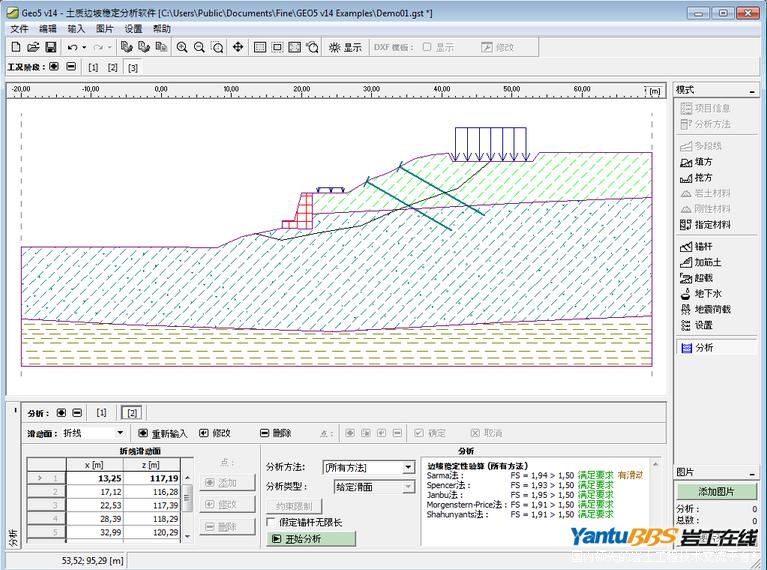The width and height of the screenshot is (767, 570).
Task: Select the Pan move-view tool icon
Action: pos(238,47)
